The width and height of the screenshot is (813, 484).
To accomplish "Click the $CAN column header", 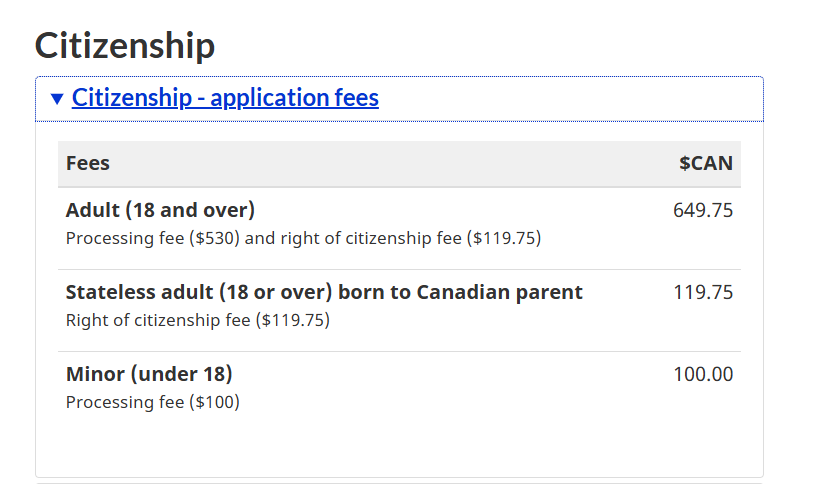I will point(706,163).
